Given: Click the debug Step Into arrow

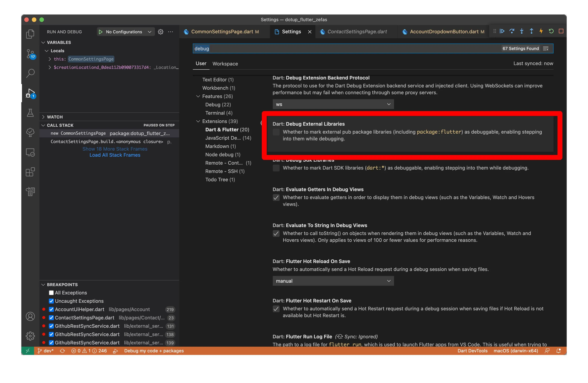Looking at the screenshot, I should [x=522, y=31].
